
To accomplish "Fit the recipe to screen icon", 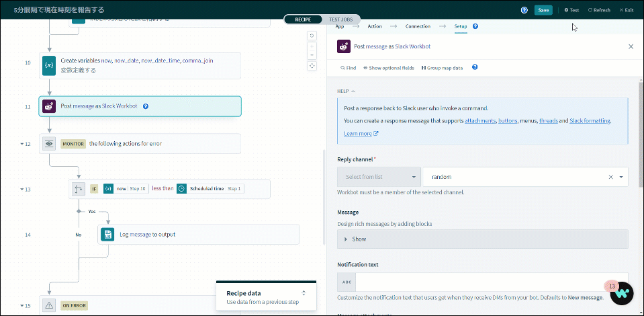I will 312,66.
